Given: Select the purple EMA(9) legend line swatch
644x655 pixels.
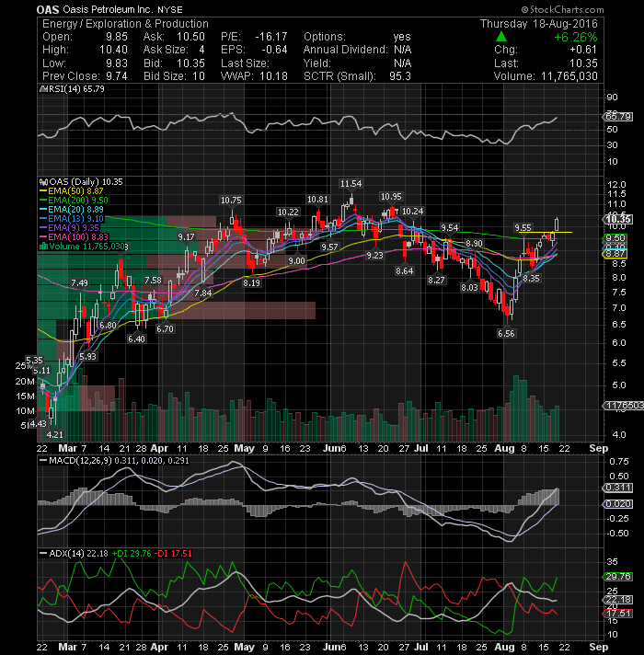Looking at the screenshot, I should [43, 227].
